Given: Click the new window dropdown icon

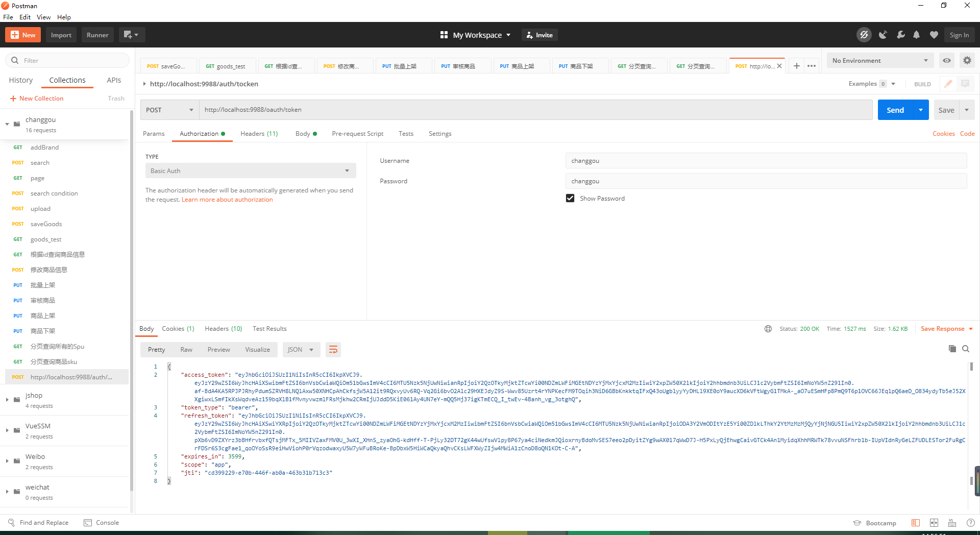Looking at the screenshot, I should tap(132, 35).
